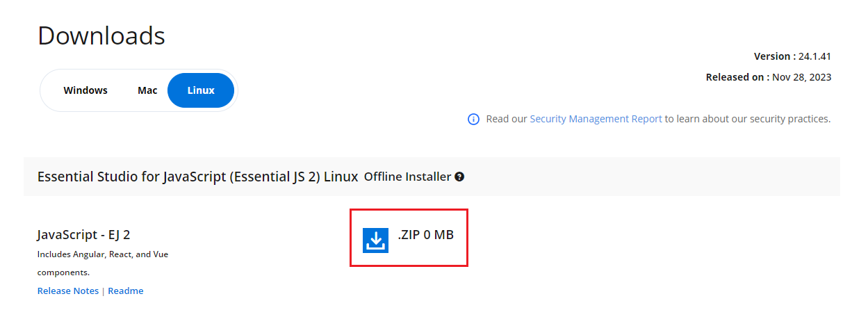The image size is (868, 326).
Task: Click the version number 24.1.41
Action: tap(814, 56)
